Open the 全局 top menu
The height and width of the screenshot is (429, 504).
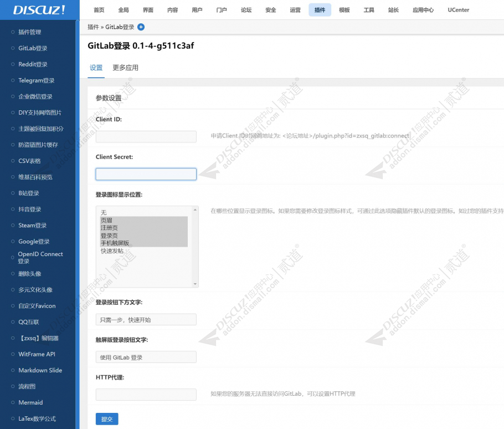click(x=124, y=10)
